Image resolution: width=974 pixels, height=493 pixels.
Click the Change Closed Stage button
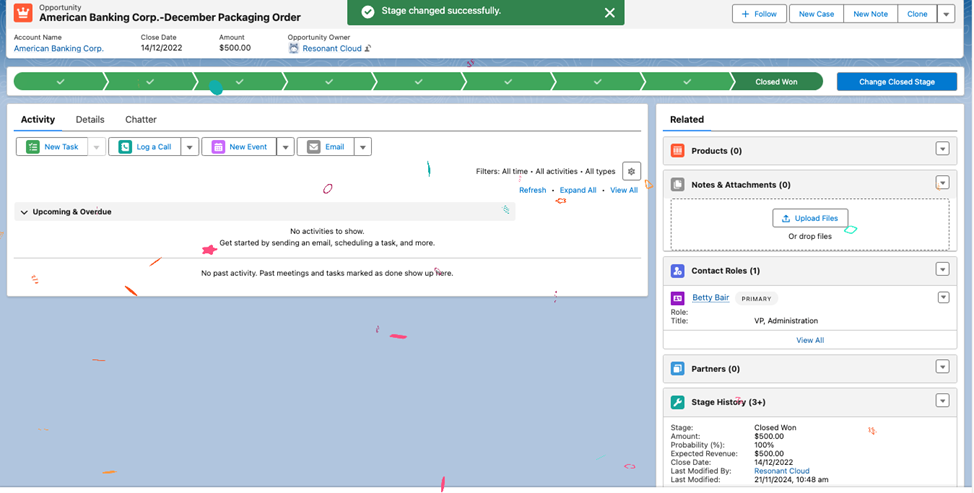click(x=896, y=82)
